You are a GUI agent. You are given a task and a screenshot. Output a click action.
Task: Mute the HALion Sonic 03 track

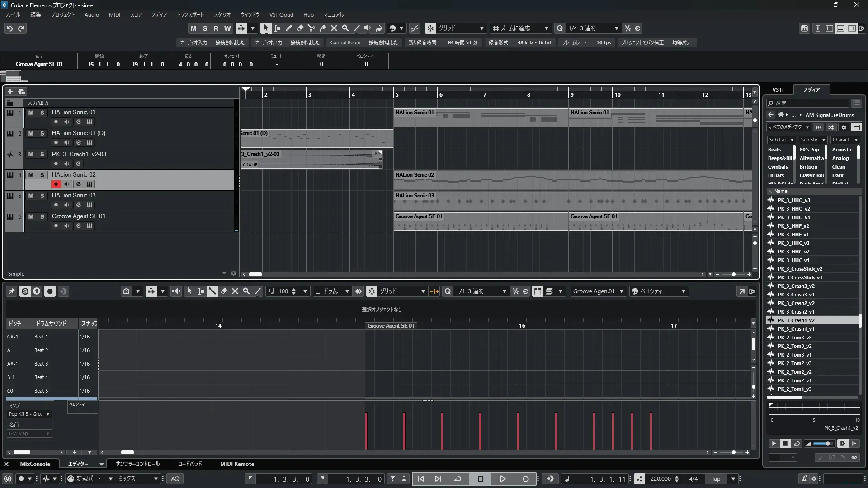coord(31,196)
